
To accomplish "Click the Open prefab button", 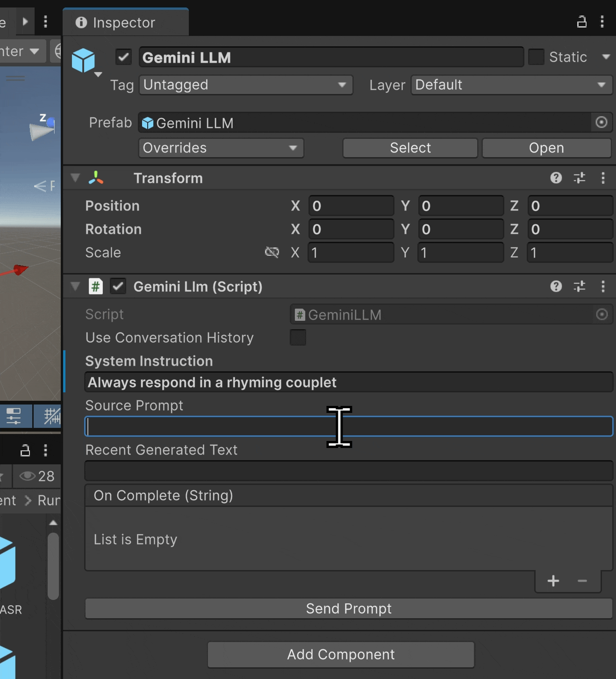I will [546, 148].
